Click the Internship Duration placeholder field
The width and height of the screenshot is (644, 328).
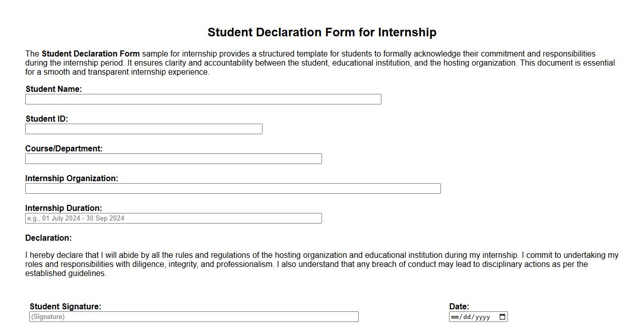pos(173,218)
